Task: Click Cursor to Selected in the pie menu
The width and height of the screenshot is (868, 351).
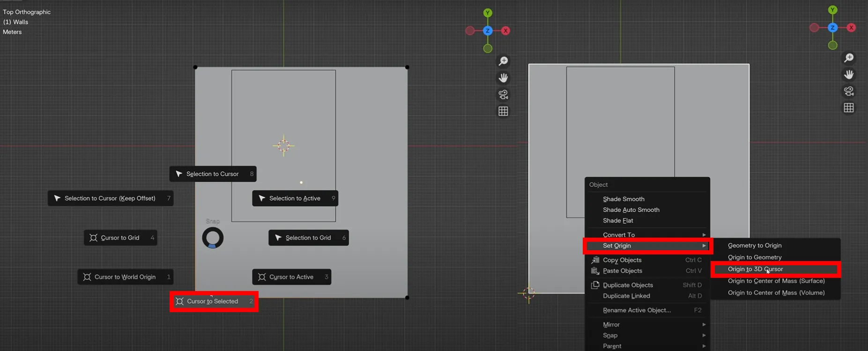Action: pos(214,301)
